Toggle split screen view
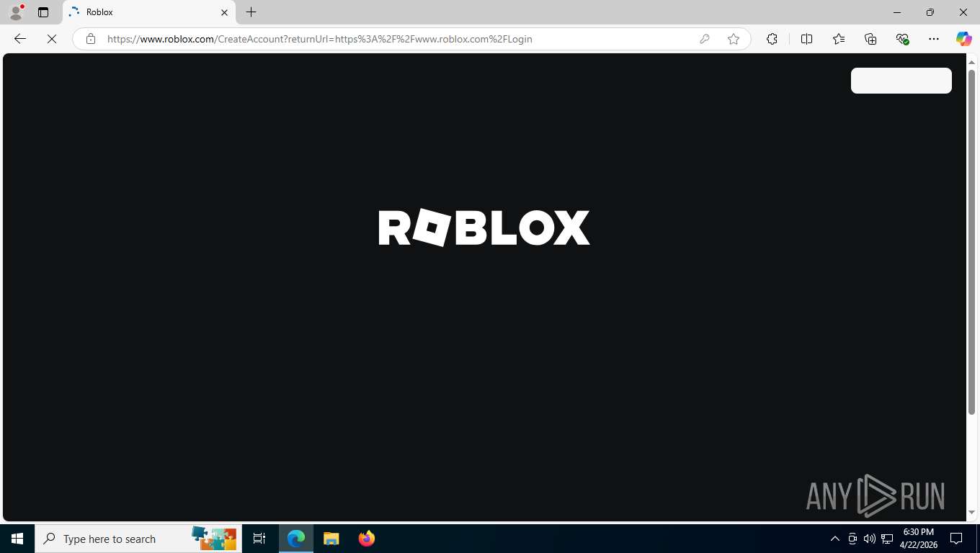The height and width of the screenshot is (553, 980). click(x=807, y=39)
